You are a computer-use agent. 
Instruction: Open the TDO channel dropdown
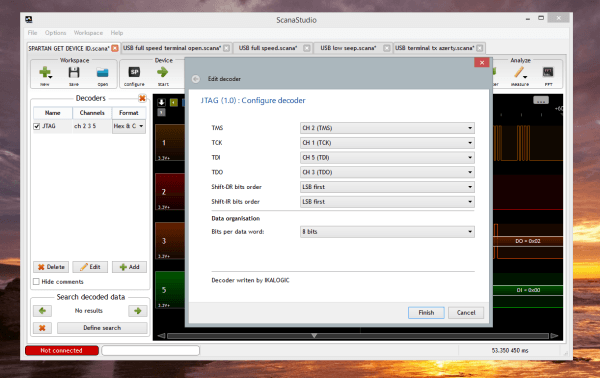[387, 172]
